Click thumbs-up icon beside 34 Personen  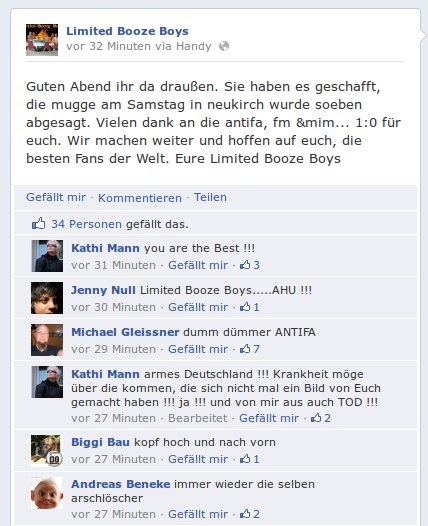coord(38,223)
